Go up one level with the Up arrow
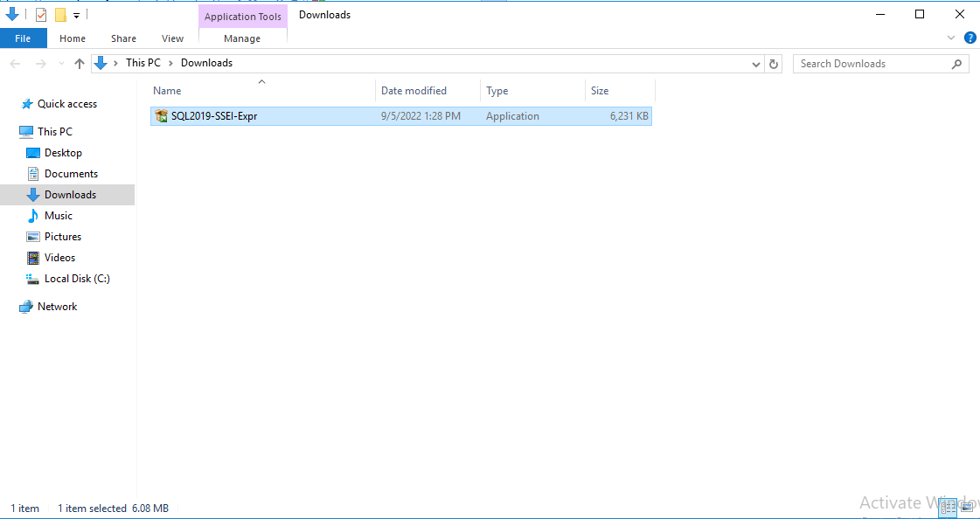The image size is (980, 519). point(80,64)
